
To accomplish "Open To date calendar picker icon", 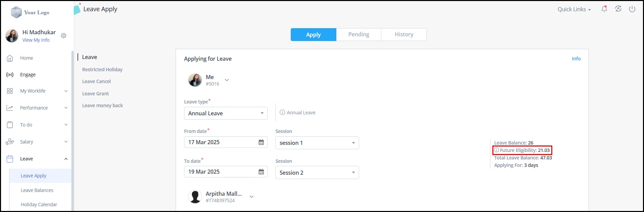I will (x=261, y=172).
